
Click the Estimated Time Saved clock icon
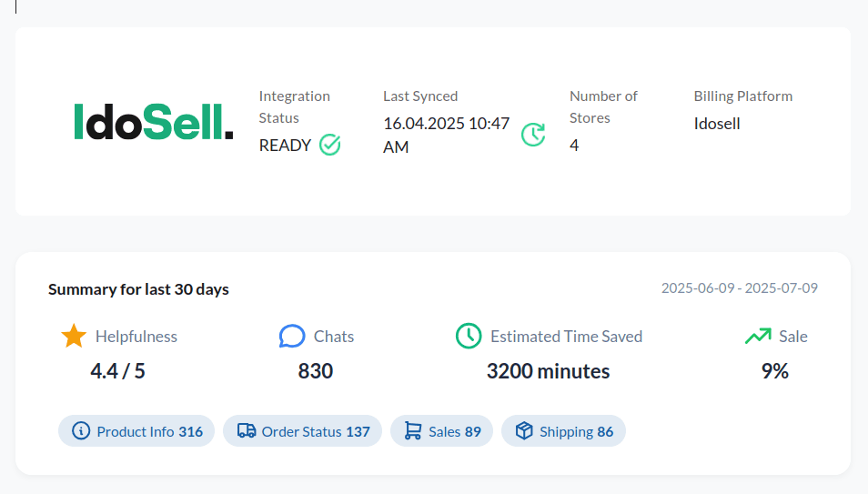click(469, 337)
